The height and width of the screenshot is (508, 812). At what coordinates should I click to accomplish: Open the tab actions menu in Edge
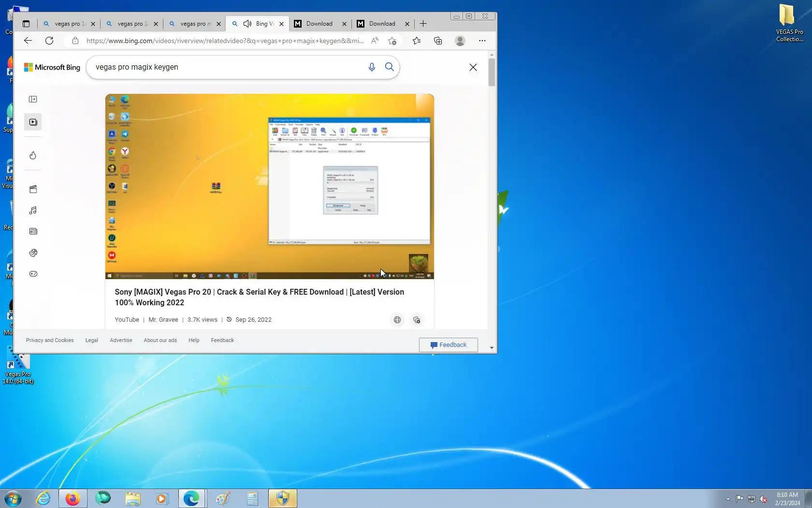tap(26, 24)
